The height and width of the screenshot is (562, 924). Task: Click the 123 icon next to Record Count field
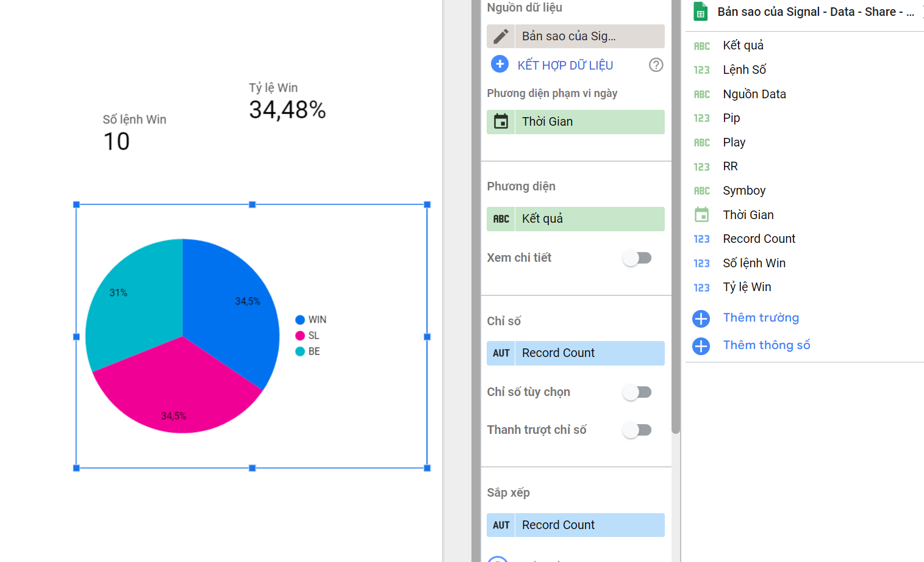702,239
